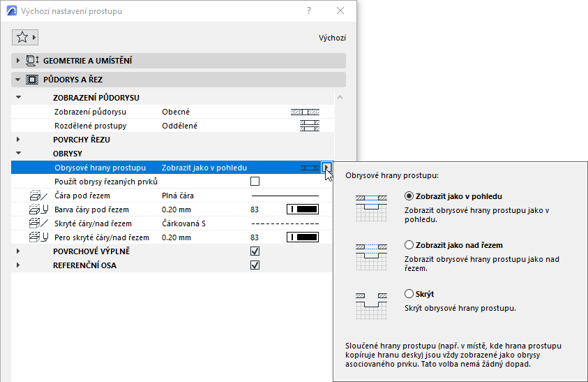Expand the Geometrie a umístění panel
This screenshot has width=588, height=382.
pos(17,61)
